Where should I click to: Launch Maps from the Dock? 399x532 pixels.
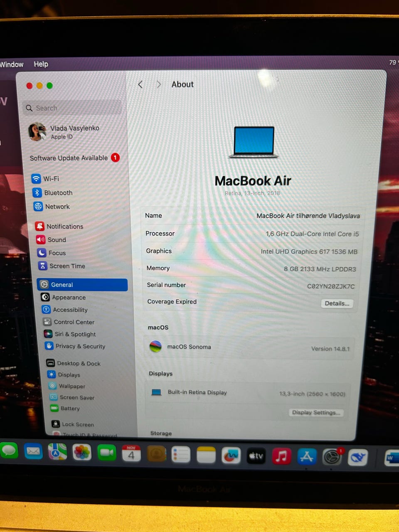[x=57, y=452]
